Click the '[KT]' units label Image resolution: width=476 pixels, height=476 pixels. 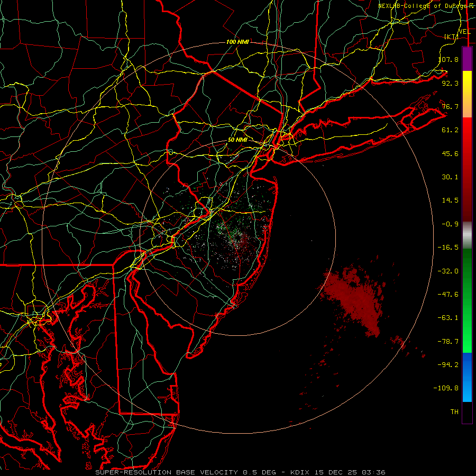pos(451,36)
